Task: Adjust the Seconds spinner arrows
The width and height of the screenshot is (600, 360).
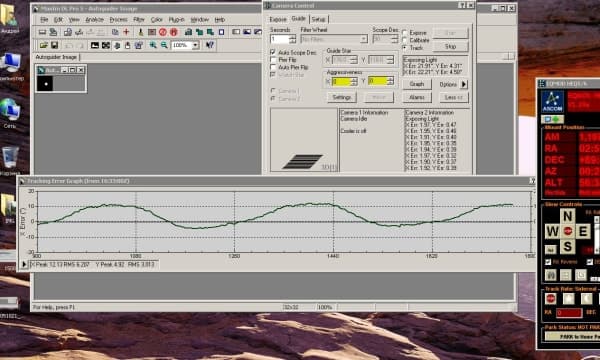Action: click(x=293, y=39)
